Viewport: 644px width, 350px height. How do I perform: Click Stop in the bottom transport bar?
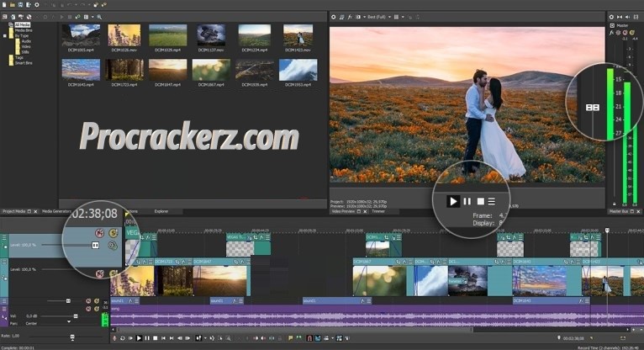coord(156,338)
